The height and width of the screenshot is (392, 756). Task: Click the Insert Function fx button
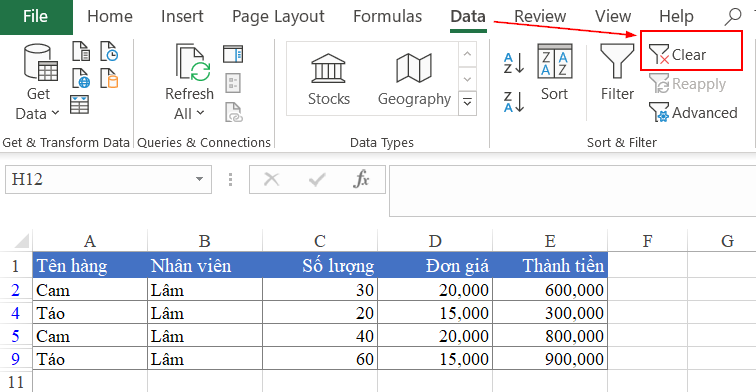click(x=361, y=179)
